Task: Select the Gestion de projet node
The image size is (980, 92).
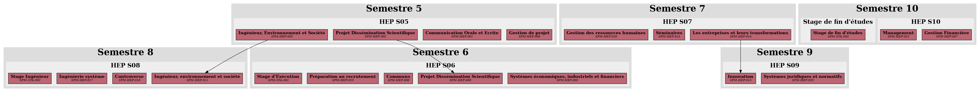Action: (x=529, y=35)
